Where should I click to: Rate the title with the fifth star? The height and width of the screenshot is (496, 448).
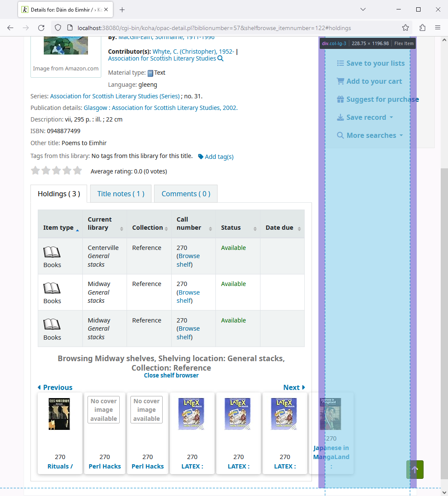[x=77, y=171]
